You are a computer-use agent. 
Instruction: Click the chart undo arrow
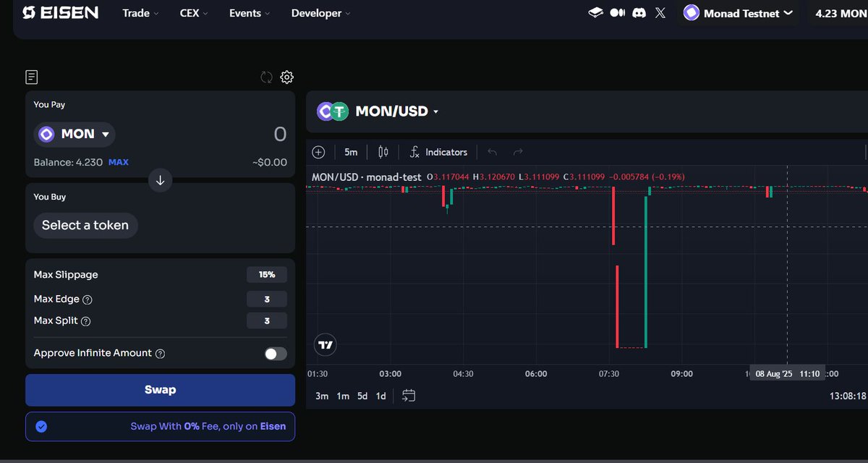click(493, 152)
